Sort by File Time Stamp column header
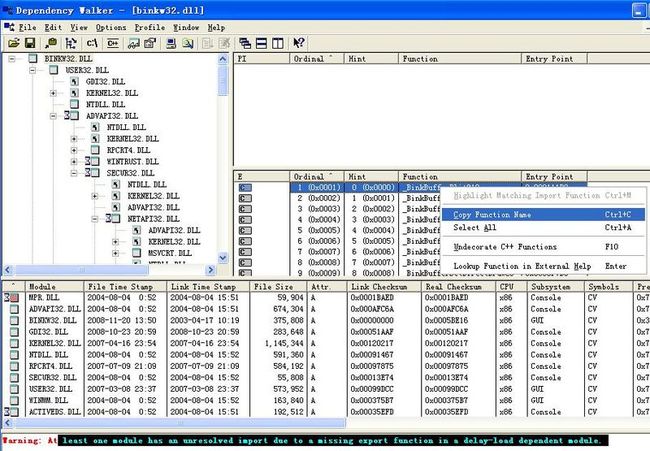 (x=126, y=286)
